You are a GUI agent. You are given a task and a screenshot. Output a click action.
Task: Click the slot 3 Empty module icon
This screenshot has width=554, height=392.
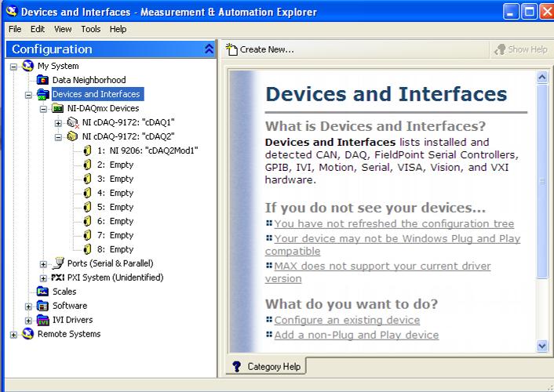[x=87, y=179]
